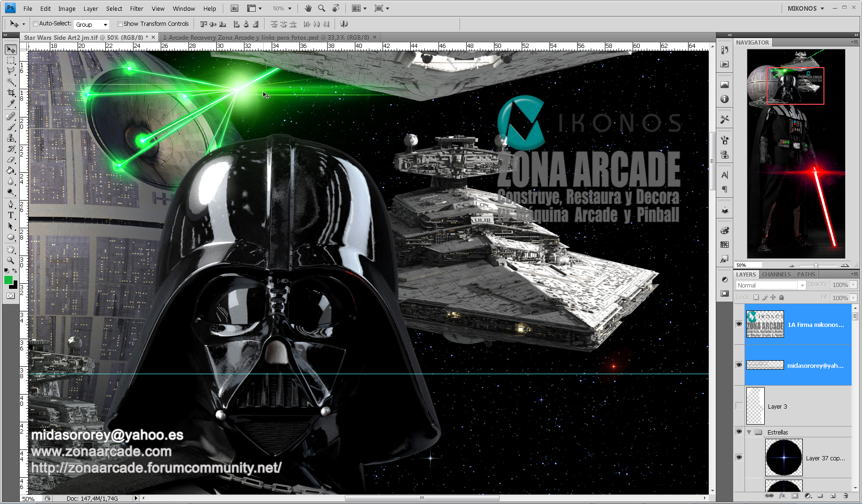Open the Layers panel options menu
This screenshot has height=504, width=862.
(854, 274)
